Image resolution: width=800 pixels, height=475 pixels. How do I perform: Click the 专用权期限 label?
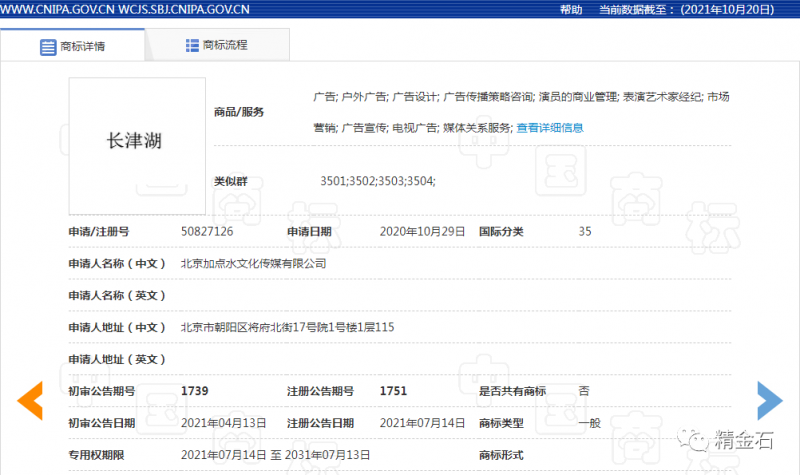96,455
